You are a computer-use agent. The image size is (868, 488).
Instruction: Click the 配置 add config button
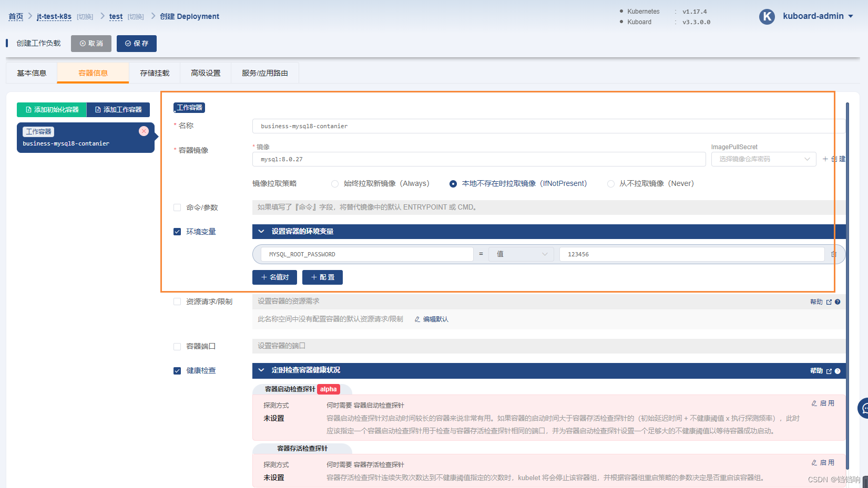pyautogui.click(x=322, y=277)
